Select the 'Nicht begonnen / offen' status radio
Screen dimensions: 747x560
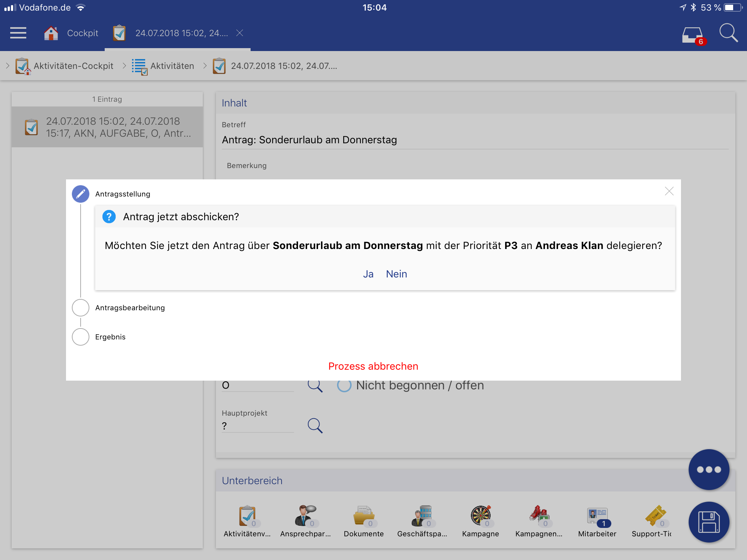344,385
